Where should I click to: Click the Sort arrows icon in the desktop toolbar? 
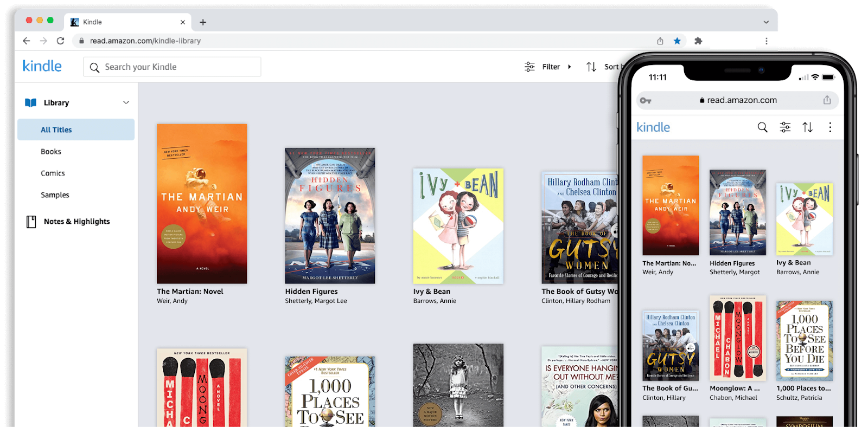[591, 67]
